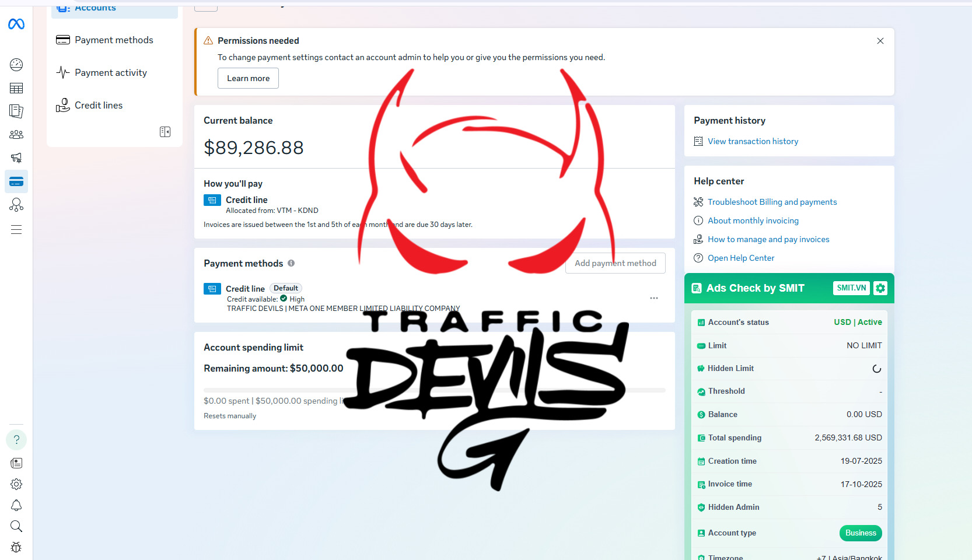The height and width of the screenshot is (560, 972).
Task: Open View transaction history link
Action: click(x=753, y=141)
